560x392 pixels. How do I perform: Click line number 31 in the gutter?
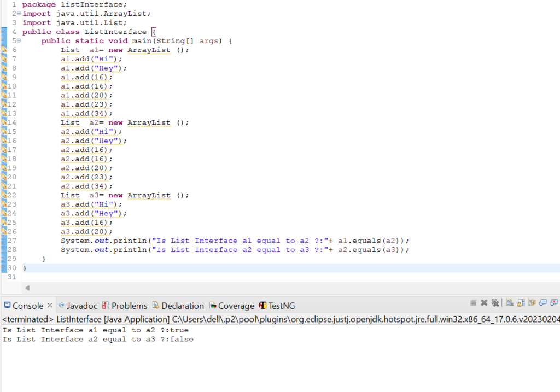[x=12, y=277]
